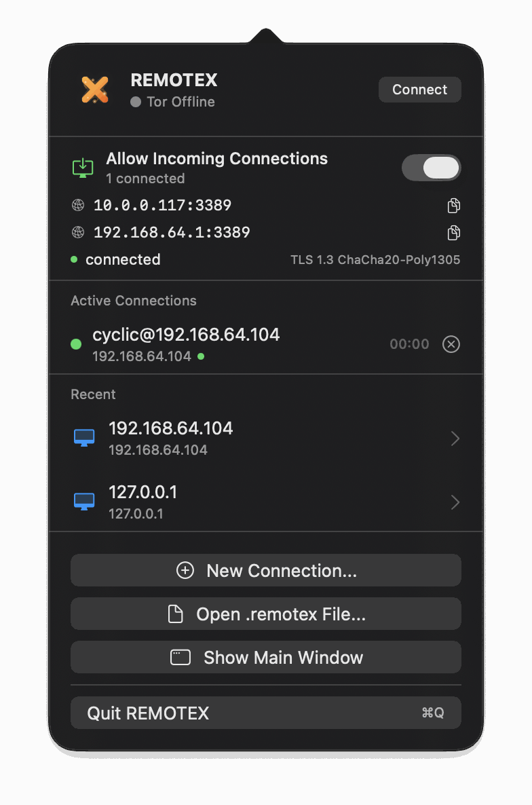Click the grey Tor Offline status dot
The height and width of the screenshot is (805, 532).
136,102
